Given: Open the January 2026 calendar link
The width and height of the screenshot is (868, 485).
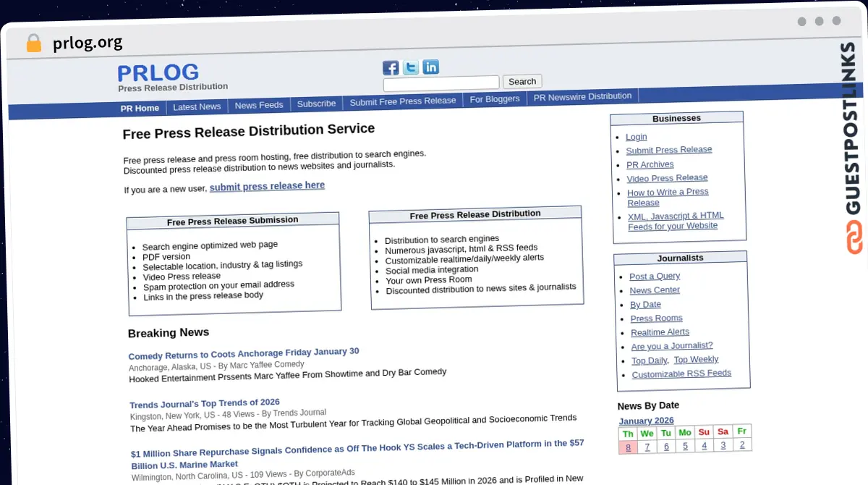Looking at the screenshot, I should (646, 421).
